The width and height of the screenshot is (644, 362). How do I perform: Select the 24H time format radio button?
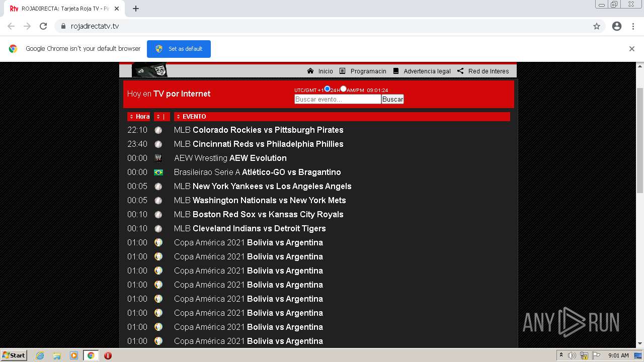pos(327,89)
